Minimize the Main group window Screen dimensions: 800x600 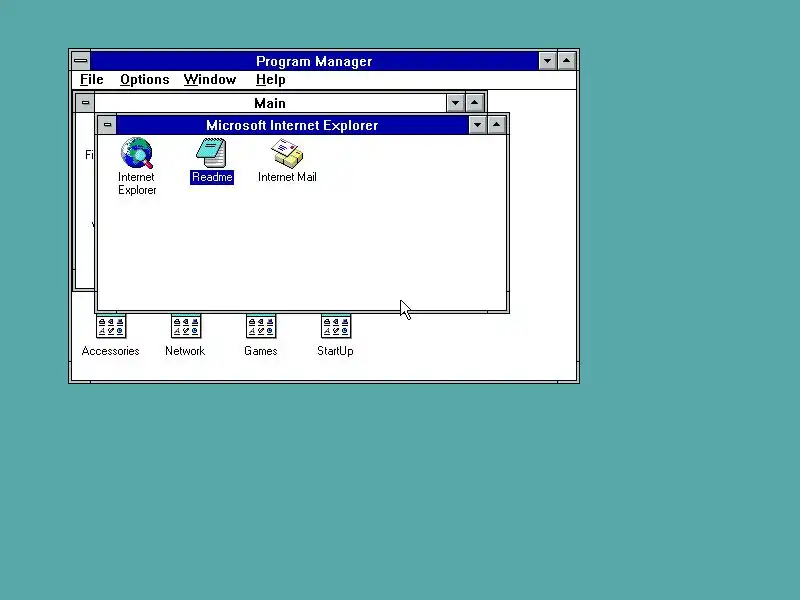455,103
